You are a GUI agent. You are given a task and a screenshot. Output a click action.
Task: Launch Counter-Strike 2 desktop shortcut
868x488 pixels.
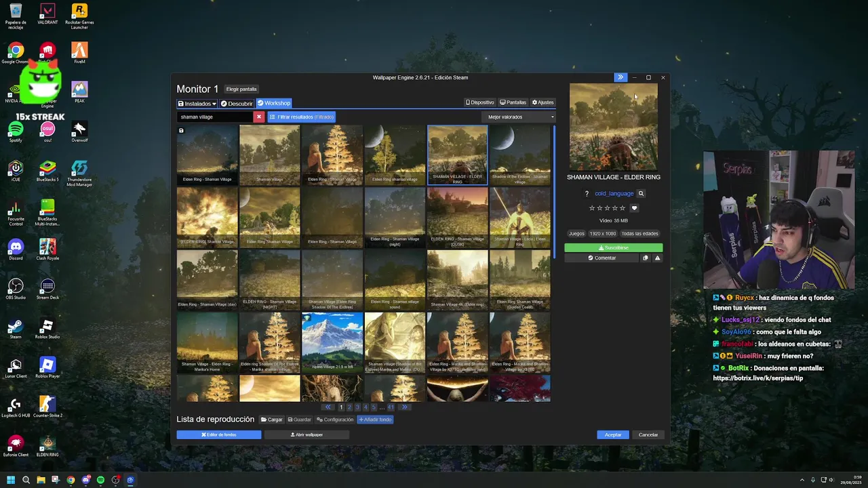[47, 407]
